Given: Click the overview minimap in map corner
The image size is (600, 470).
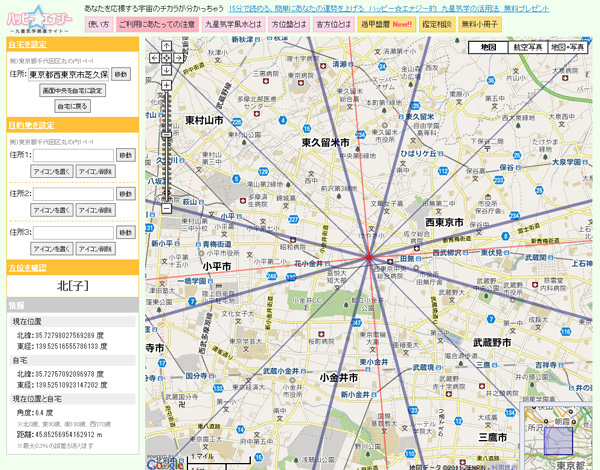Looking at the screenshot, I should pyautogui.click(x=556, y=436).
